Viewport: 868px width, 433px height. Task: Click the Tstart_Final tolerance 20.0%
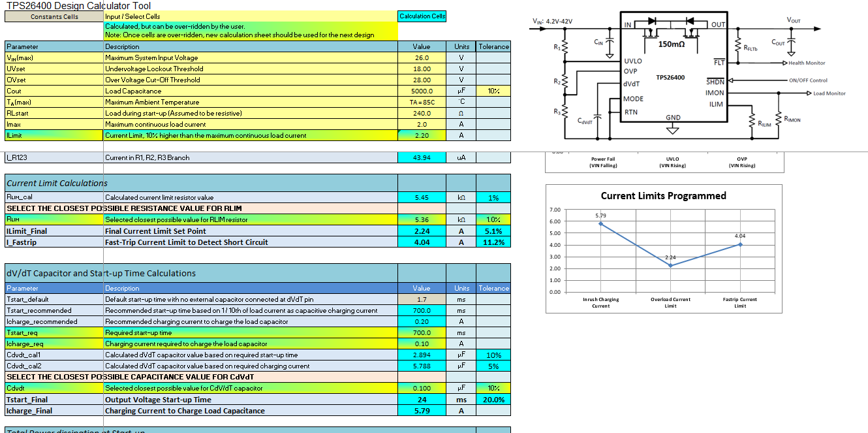coord(493,399)
